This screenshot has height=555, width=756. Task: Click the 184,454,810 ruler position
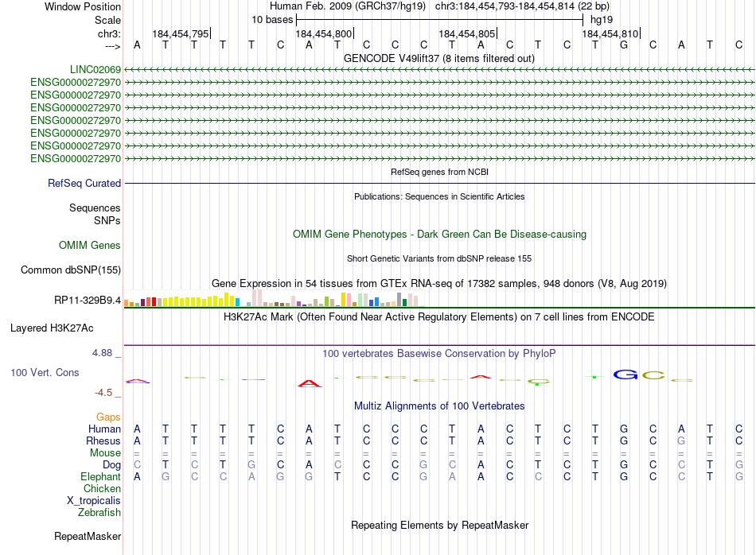coord(610,33)
